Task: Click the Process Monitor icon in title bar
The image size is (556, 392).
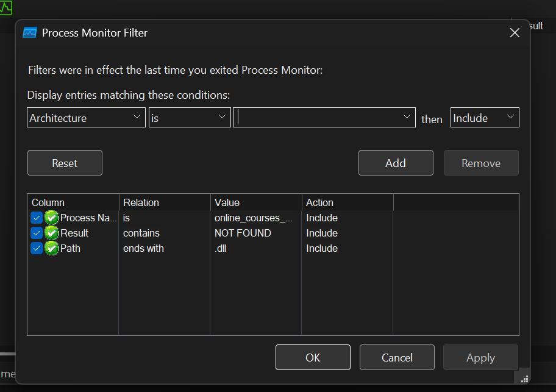Action: tap(30, 33)
